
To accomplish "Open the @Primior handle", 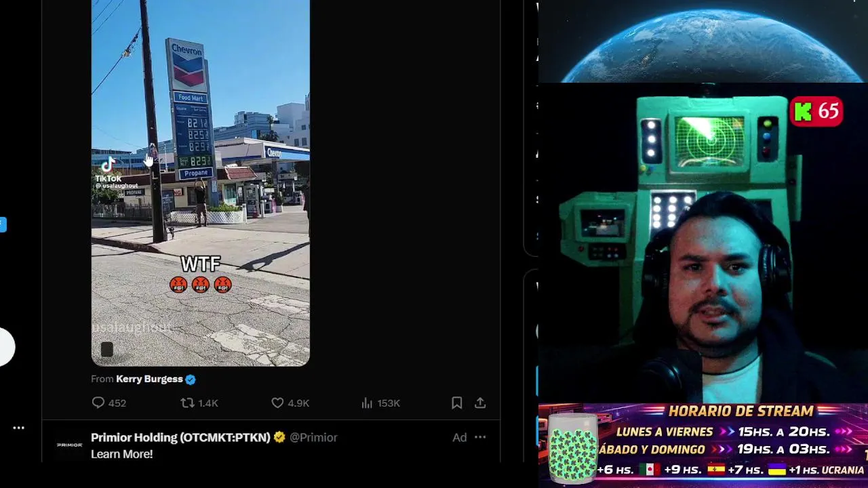I will [313, 437].
